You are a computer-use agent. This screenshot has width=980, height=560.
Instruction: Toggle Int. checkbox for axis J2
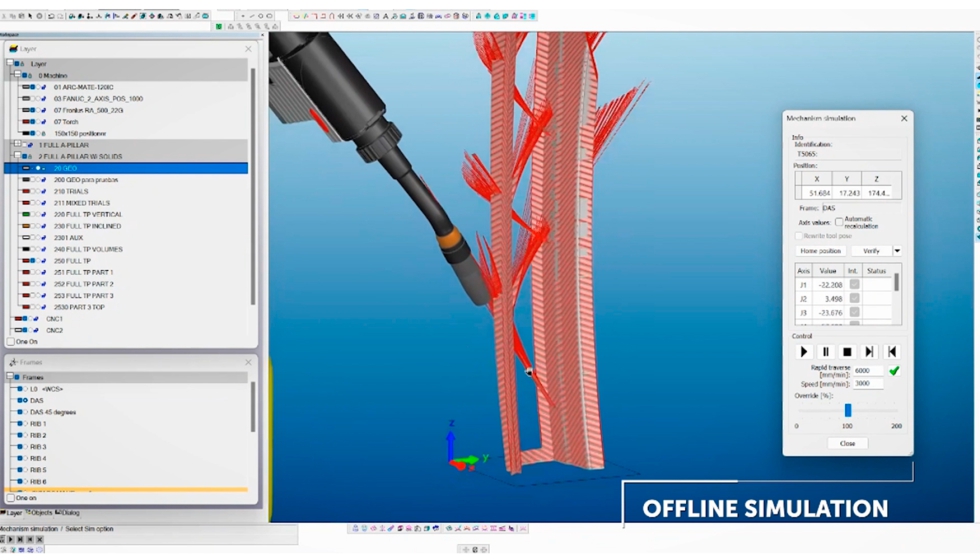[854, 298]
